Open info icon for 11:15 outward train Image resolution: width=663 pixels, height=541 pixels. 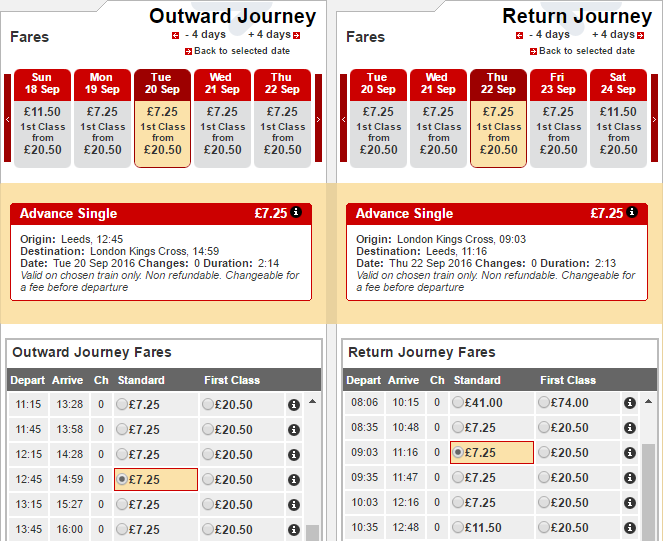(x=294, y=405)
